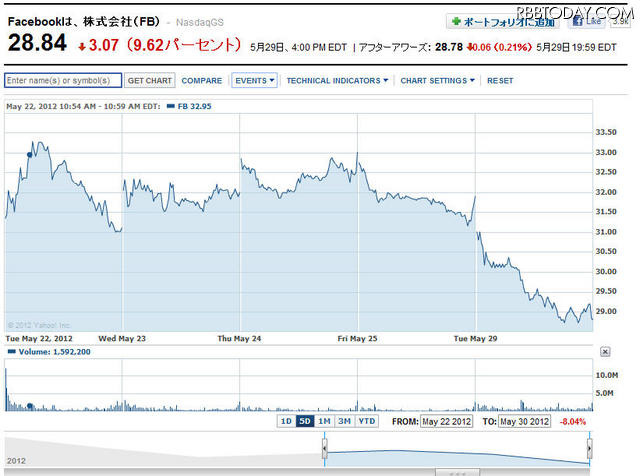
Task: Click the 3.9k Like count badge
Action: coord(620,21)
